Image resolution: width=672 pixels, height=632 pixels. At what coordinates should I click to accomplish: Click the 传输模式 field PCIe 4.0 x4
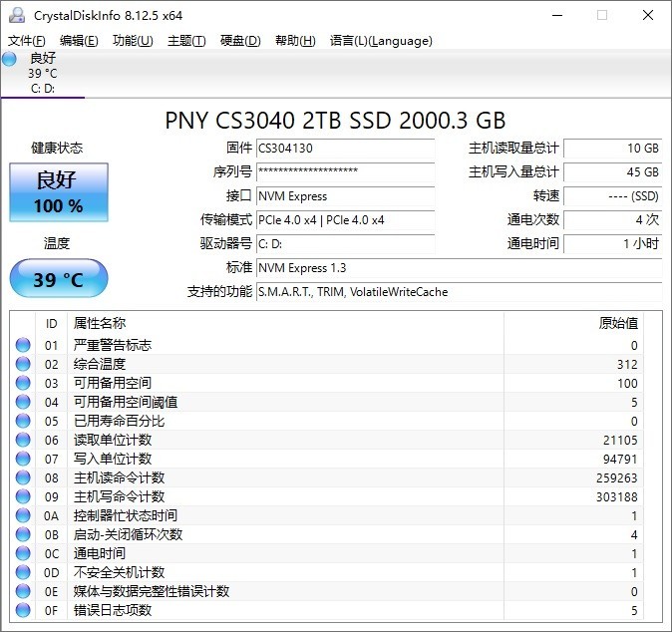(x=345, y=220)
